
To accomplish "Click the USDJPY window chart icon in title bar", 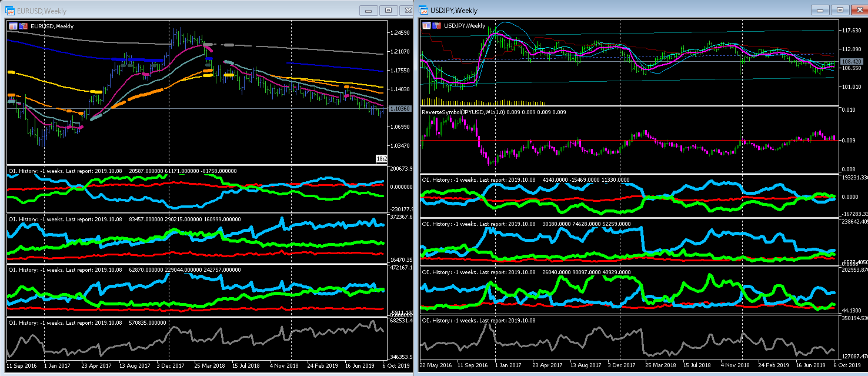I will click(424, 10).
